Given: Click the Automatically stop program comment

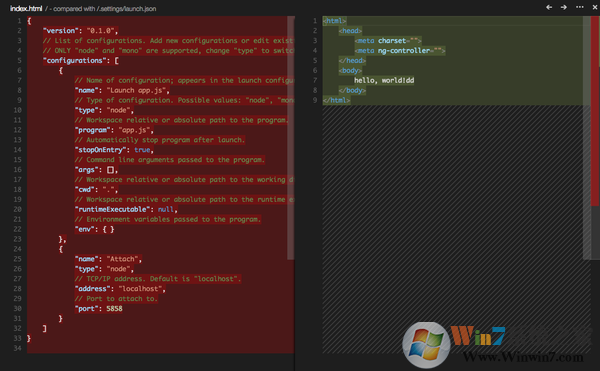Looking at the screenshot, I should tap(160, 140).
